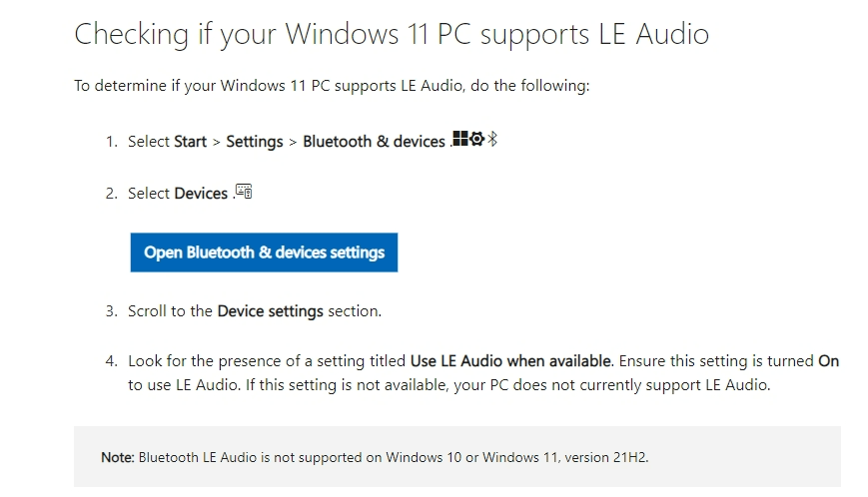Click the Bluetooth symbol icon

pos(492,139)
